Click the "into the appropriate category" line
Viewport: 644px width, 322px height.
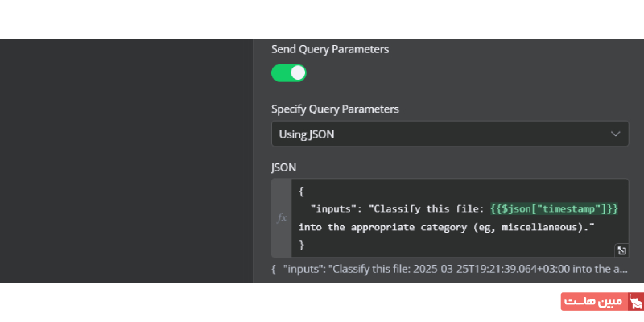click(378, 227)
